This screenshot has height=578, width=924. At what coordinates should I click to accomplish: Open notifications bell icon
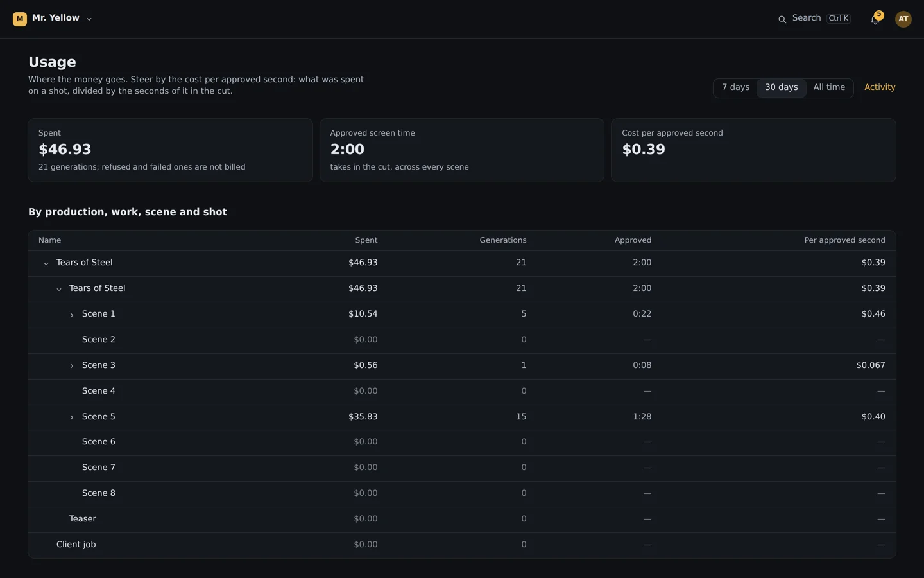(x=875, y=19)
